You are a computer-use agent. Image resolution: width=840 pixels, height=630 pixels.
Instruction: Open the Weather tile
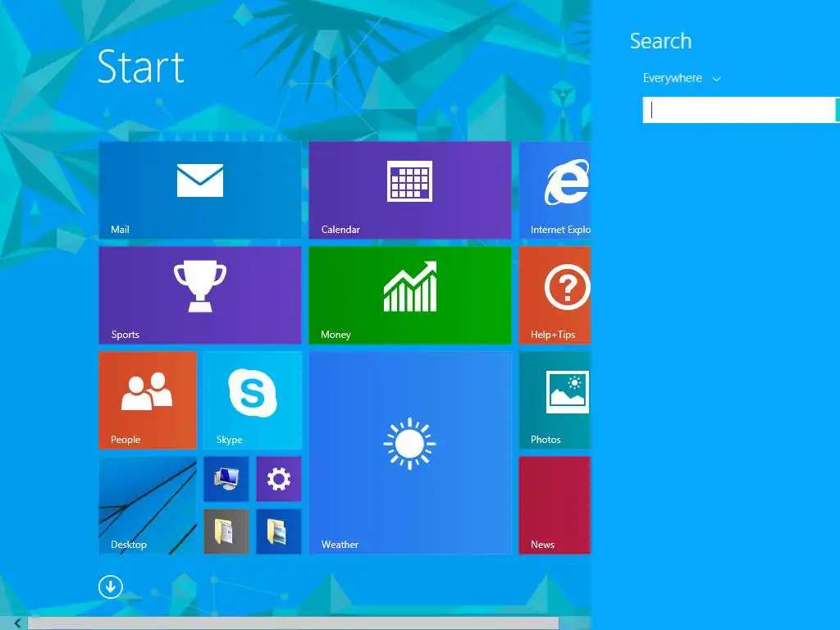tap(410, 453)
